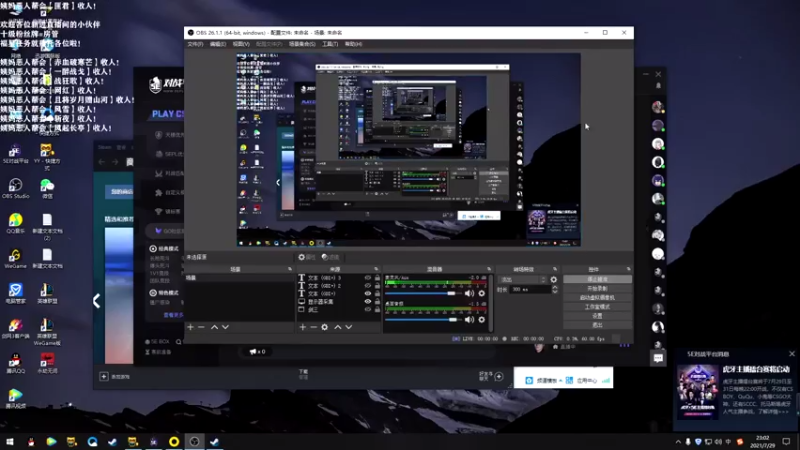Open 麦克风/Aux audio settings gear
This screenshot has width=800, height=450.
point(482,293)
